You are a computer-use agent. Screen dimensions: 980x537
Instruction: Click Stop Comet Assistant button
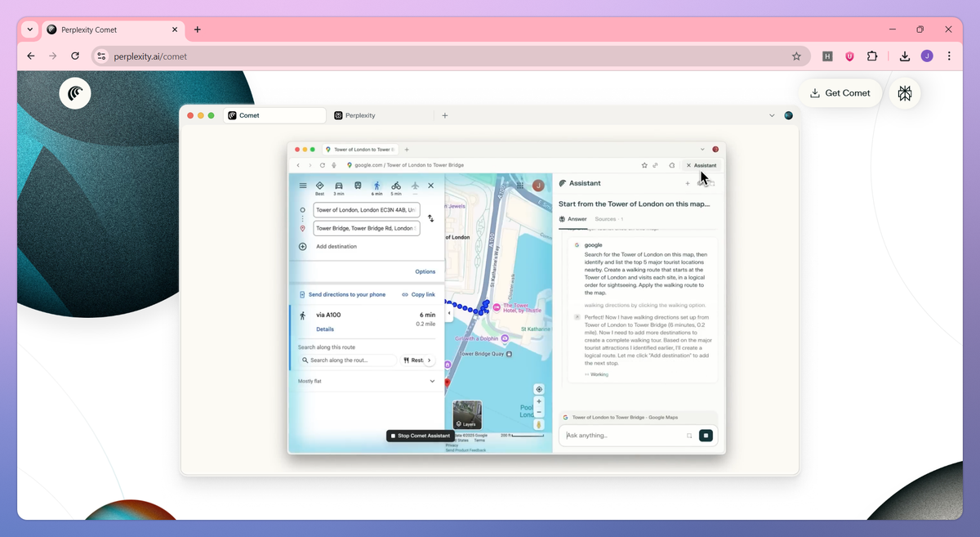click(420, 436)
